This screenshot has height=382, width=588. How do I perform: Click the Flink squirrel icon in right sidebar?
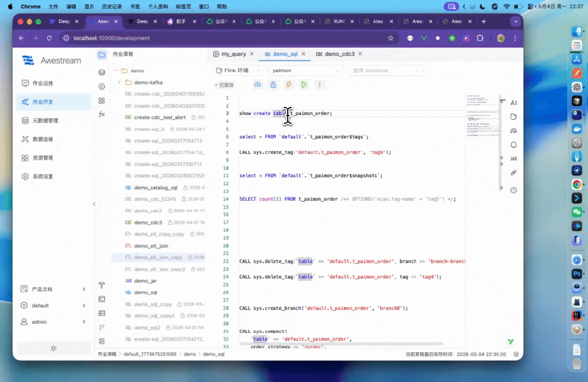click(513, 117)
